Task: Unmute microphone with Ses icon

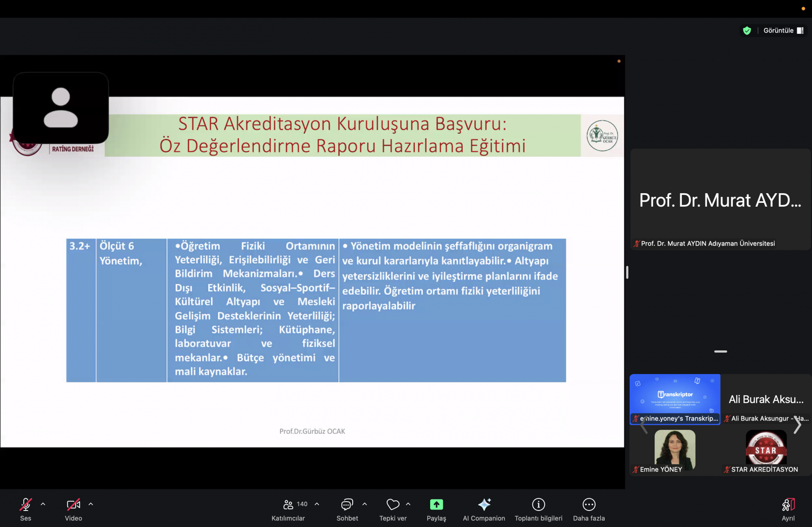Action: 25,505
